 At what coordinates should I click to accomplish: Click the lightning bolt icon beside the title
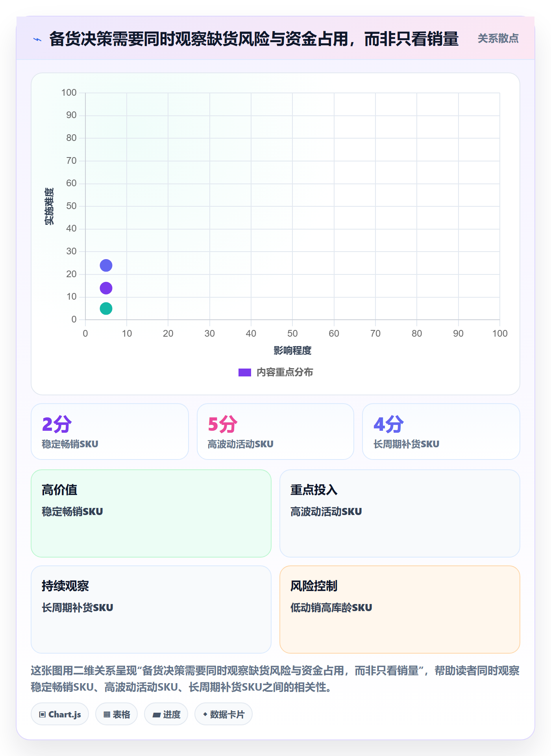pos(37,39)
